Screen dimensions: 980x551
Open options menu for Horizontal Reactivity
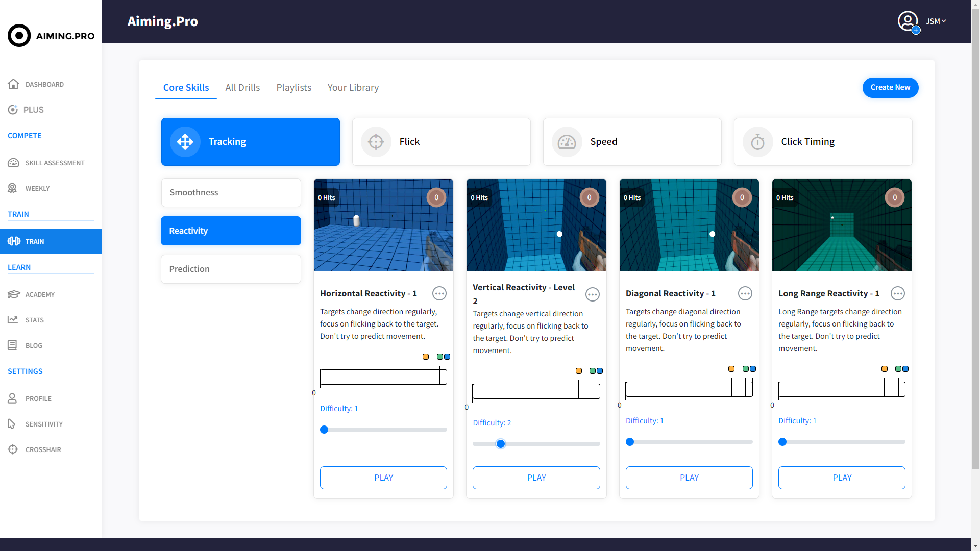pos(439,293)
